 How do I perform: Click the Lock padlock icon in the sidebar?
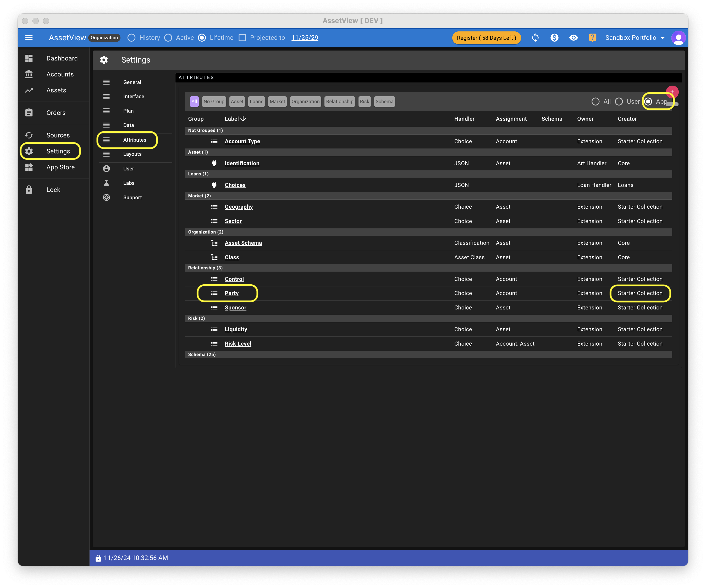pyautogui.click(x=29, y=190)
